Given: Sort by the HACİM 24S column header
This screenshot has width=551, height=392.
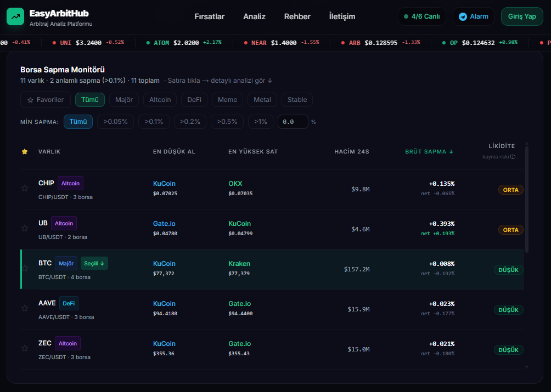Looking at the screenshot, I should tap(352, 152).
